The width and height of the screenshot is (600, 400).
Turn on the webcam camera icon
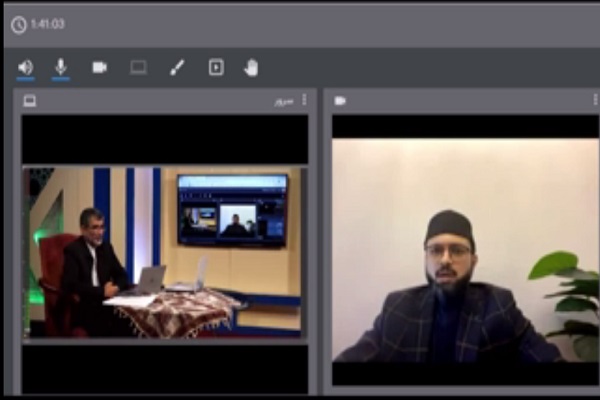coord(100,67)
